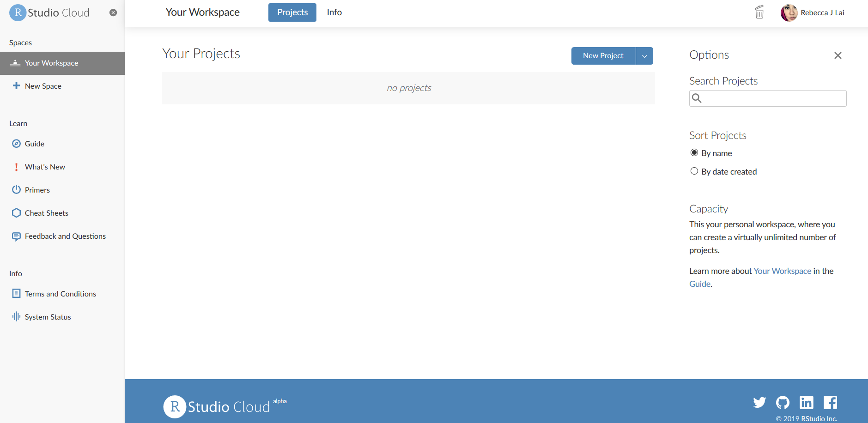The width and height of the screenshot is (868, 423).
Task: Select sort By name radio button
Action: [694, 152]
